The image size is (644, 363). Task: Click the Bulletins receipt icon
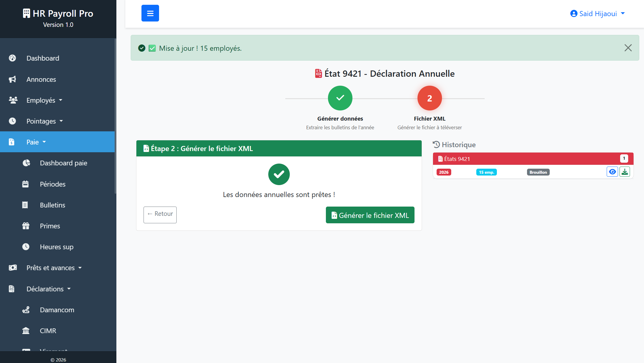coord(25,205)
